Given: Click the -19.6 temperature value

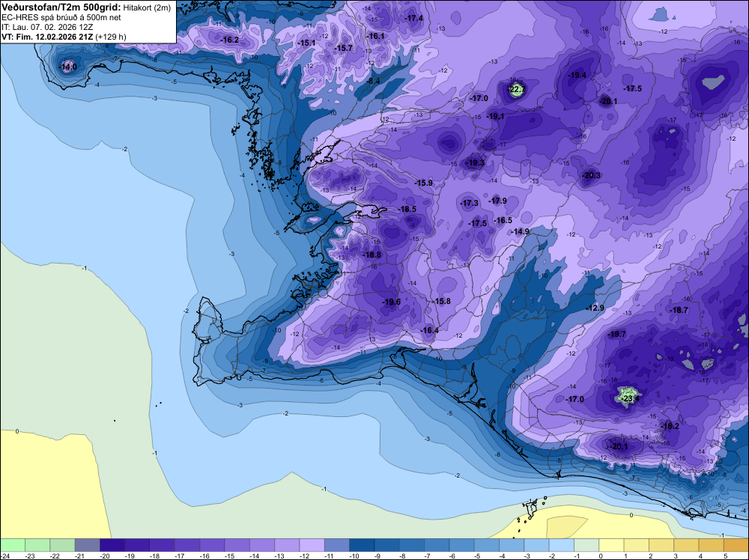Looking at the screenshot, I should point(392,302).
